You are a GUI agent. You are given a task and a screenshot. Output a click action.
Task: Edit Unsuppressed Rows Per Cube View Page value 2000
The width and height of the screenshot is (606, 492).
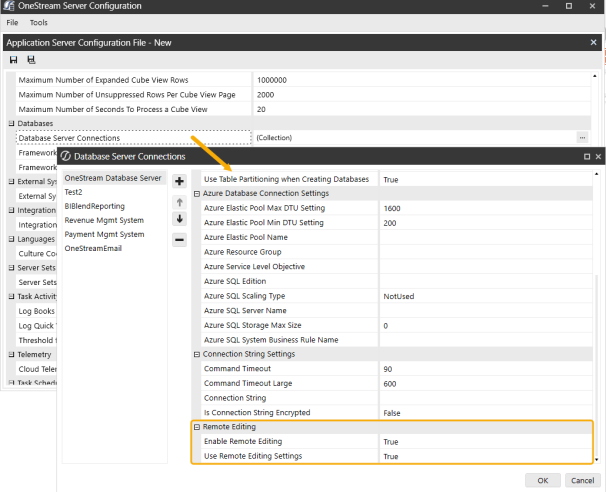coord(422,95)
